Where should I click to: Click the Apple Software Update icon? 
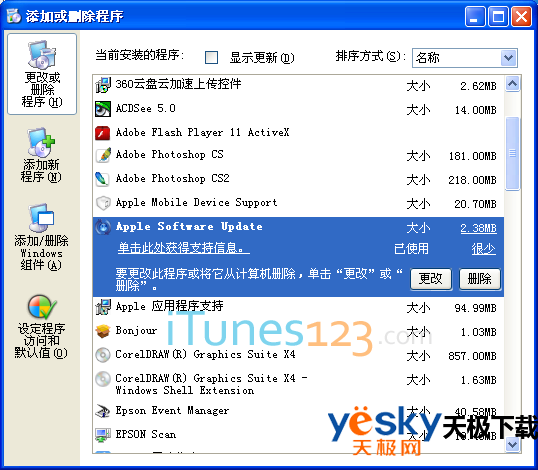103,227
